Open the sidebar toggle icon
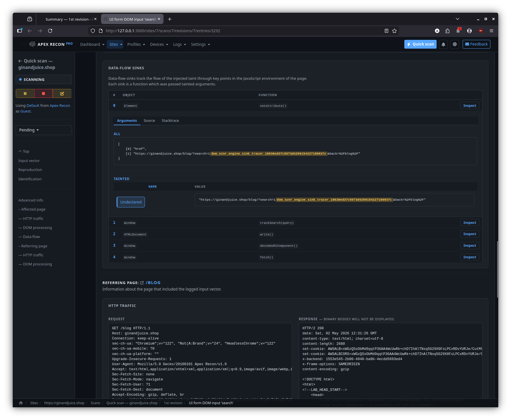 (x=20, y=31)
